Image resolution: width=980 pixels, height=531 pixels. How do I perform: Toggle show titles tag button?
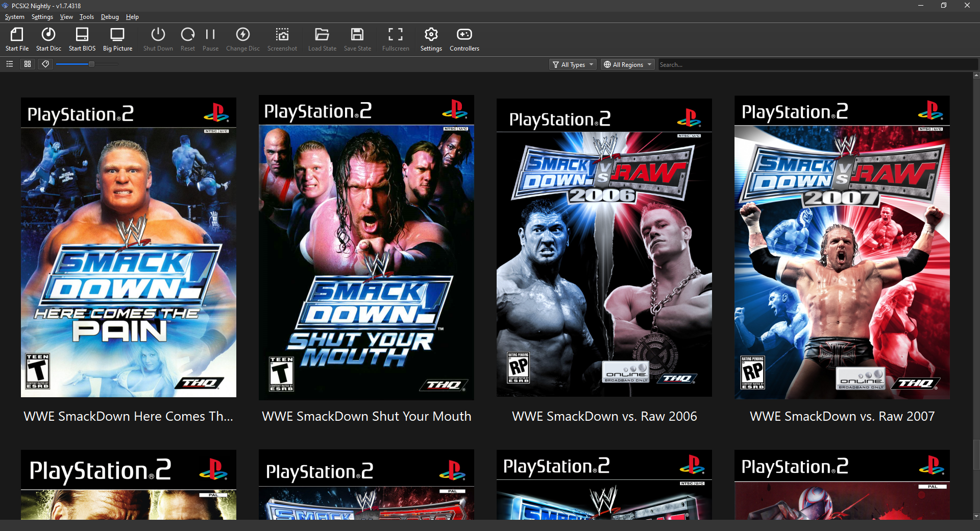45,64
